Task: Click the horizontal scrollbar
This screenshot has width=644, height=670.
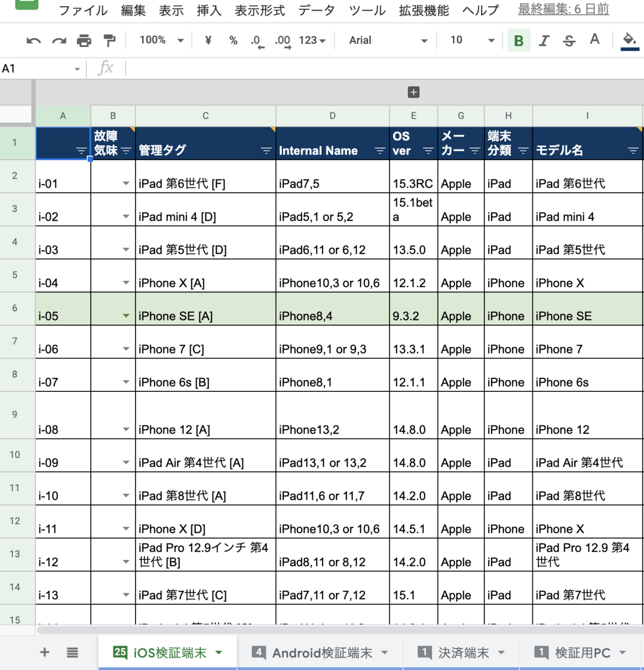Action: point(339,630)
